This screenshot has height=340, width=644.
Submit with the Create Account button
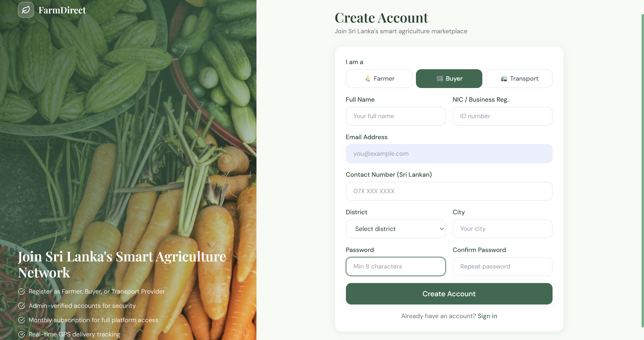[x=449, y=294]
